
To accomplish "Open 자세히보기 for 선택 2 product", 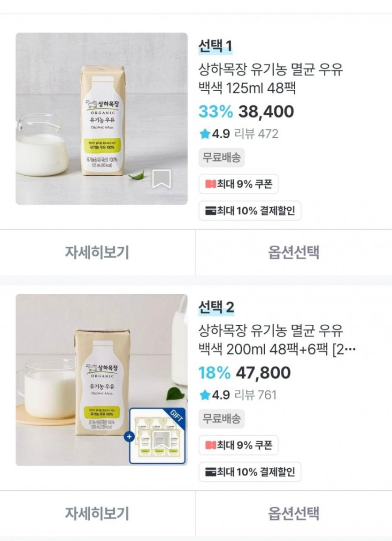I will (98, 514).
